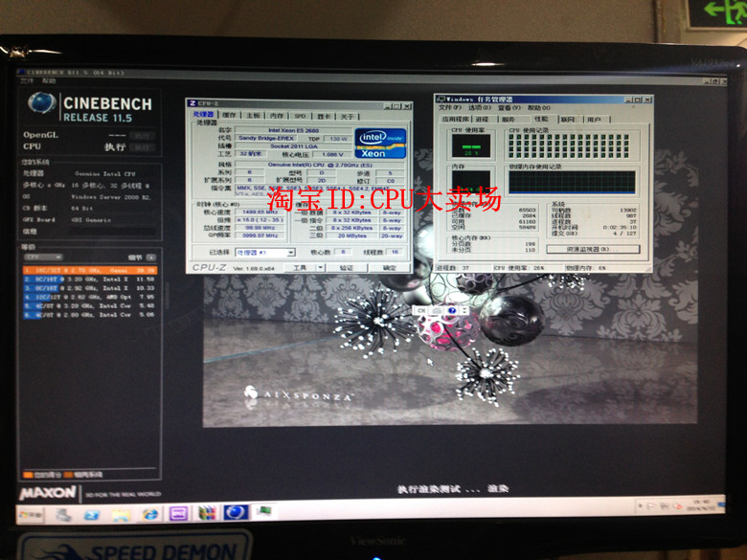Launch PowerShell from the taskbar
This screenshot has width=747, height=560.
click(92, 515)
